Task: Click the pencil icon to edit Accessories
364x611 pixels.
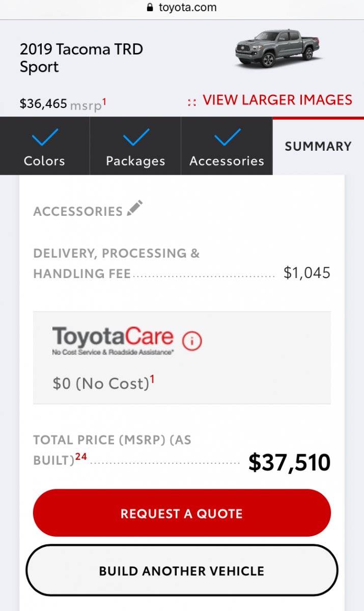Action: point(135,208)
